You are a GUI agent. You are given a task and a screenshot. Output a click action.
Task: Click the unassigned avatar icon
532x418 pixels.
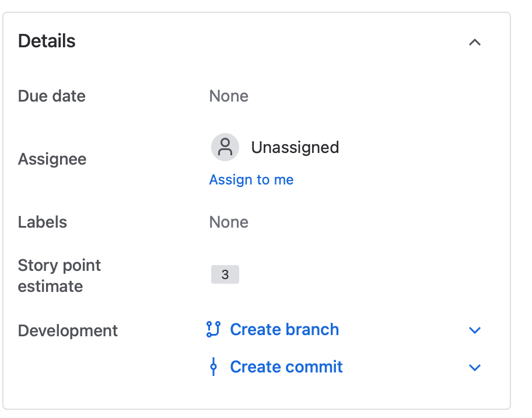tap(225, 147)
